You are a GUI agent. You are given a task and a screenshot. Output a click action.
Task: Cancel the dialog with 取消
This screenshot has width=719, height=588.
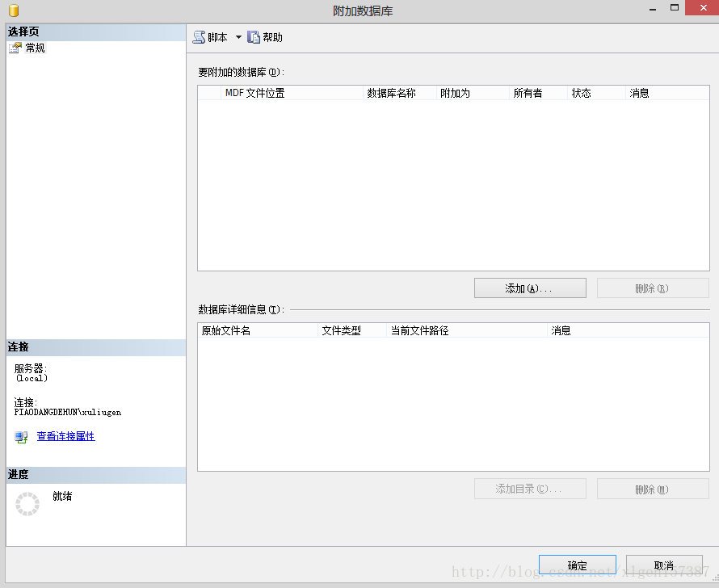pos(663,565)
